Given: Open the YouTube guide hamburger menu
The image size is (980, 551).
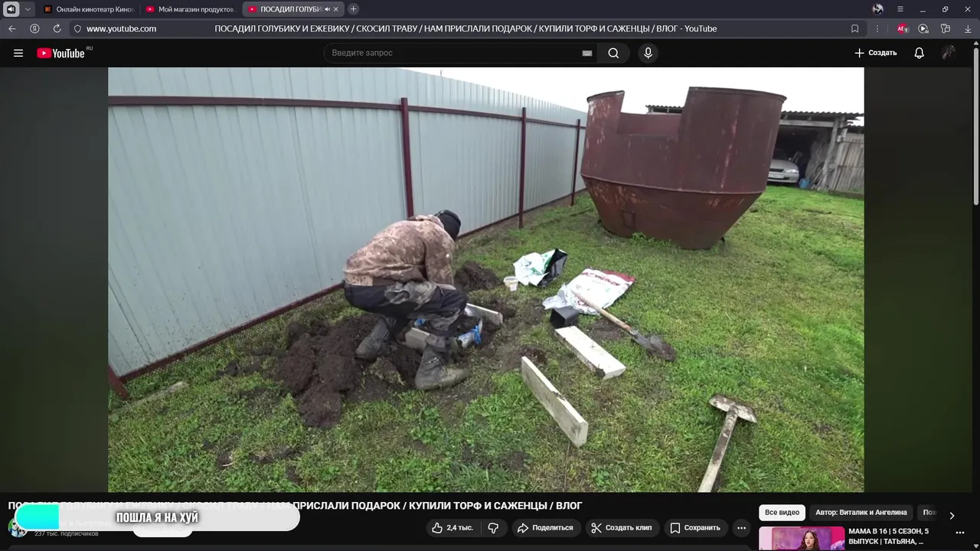Looking at the screenshot, I should click(18, 53).
